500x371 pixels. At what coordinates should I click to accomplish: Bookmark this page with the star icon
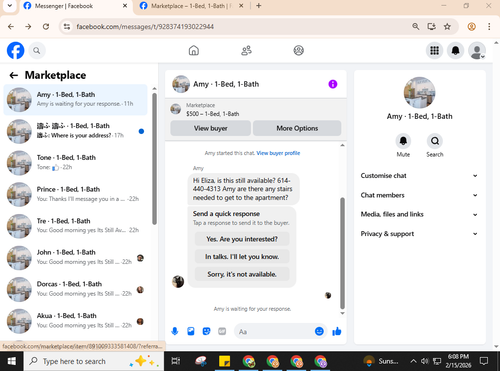coord(447,27)
